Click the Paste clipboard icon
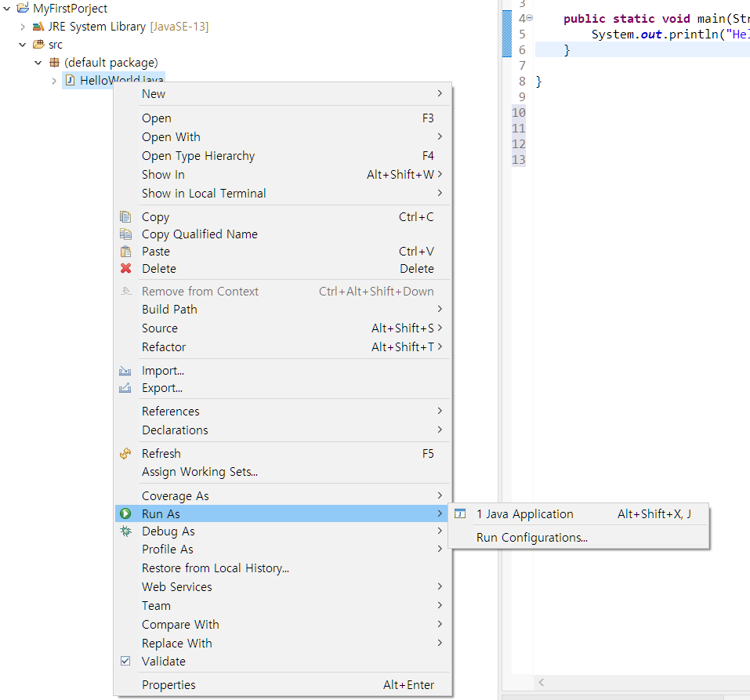 click(125, 251)
